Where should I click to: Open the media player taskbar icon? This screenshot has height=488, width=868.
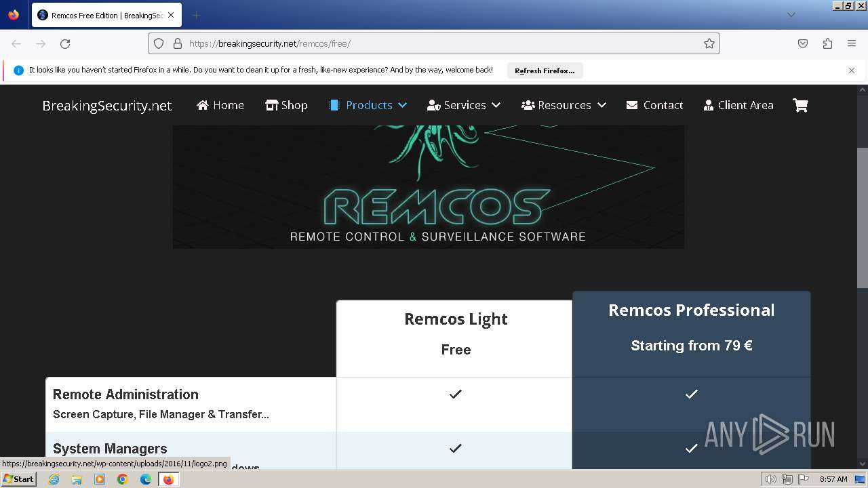click(x=100, y=479)
